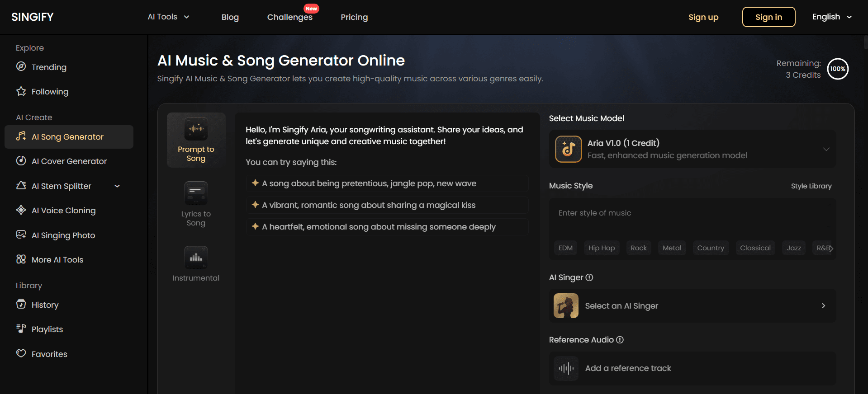Open AI Voice Cloning from sidebar
868x394 pixels.
point(69,211)
